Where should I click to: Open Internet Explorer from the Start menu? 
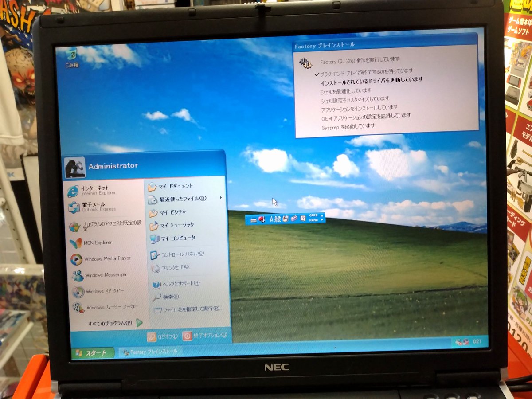coord(92,190)
